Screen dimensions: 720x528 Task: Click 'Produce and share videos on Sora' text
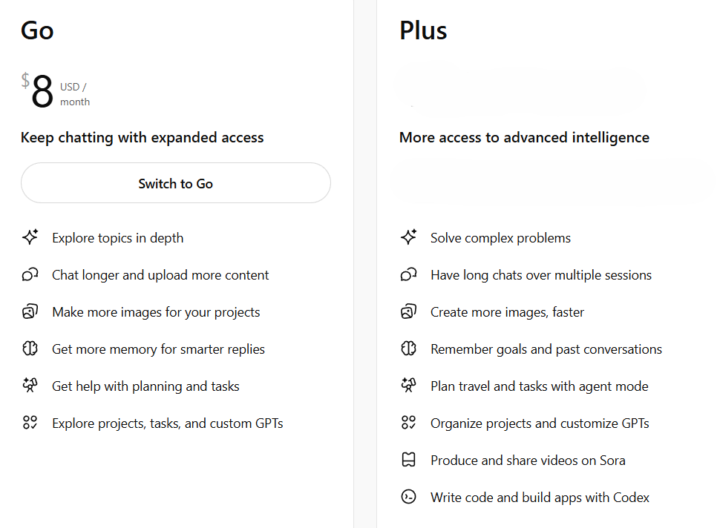[527, 460]
